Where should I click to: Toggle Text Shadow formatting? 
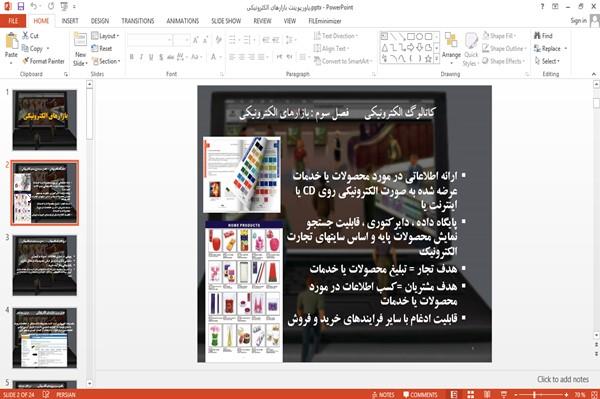[161, 57]
